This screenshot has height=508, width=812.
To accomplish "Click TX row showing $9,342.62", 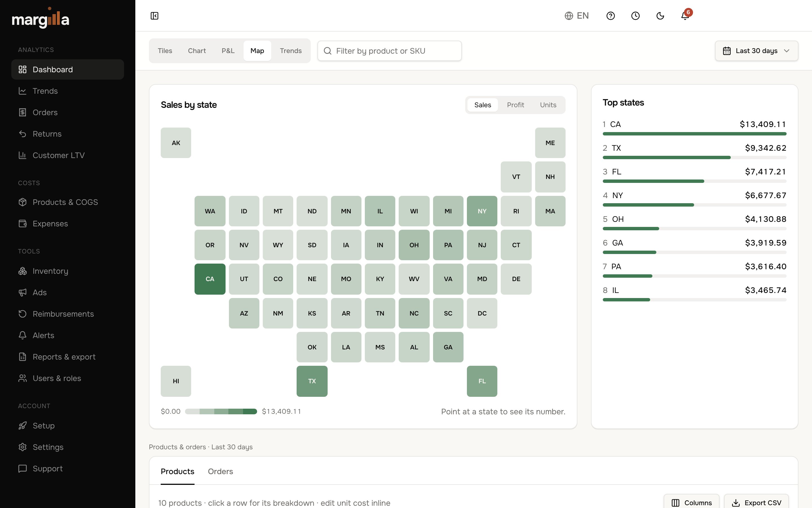I will (694, 151).
